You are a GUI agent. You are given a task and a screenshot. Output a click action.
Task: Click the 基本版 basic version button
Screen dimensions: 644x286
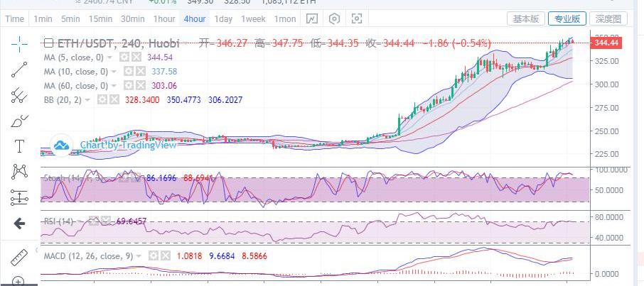[526, 18]
